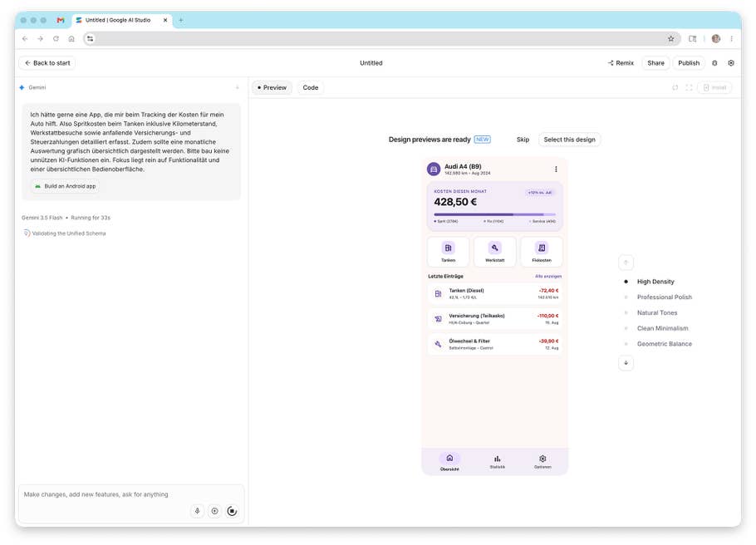Select the Clean Minimalism design option
Viewport: 756px width, 545px height.
[x=662, y=328]
